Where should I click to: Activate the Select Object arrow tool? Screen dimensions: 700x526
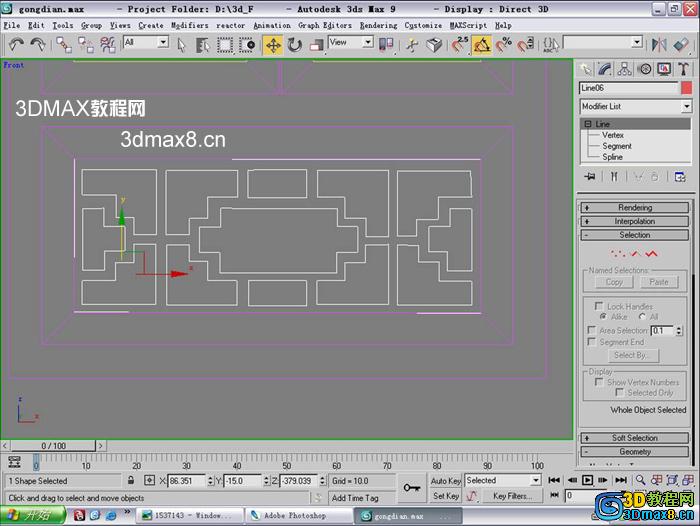tap(181, 45)
